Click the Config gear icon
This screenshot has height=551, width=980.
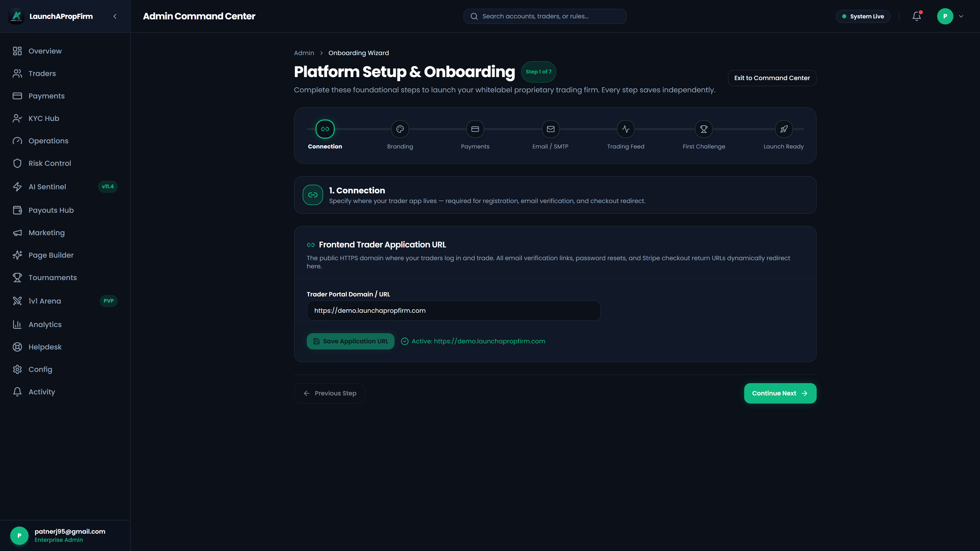[17, 369]
